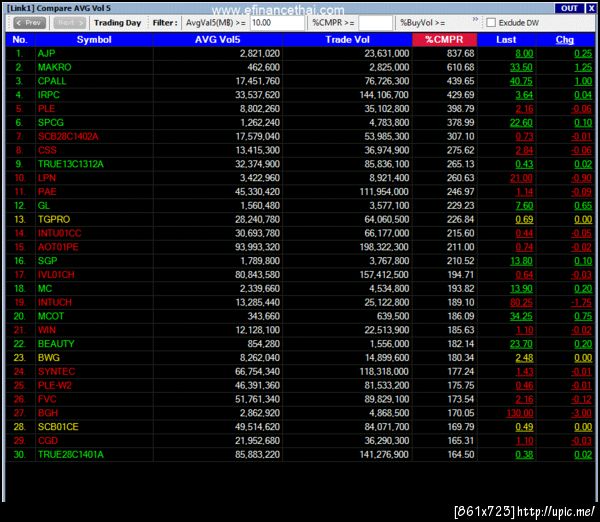Sort by the AVG Vol5 column header
Viewport: 600px width, 522px height.
217,40
